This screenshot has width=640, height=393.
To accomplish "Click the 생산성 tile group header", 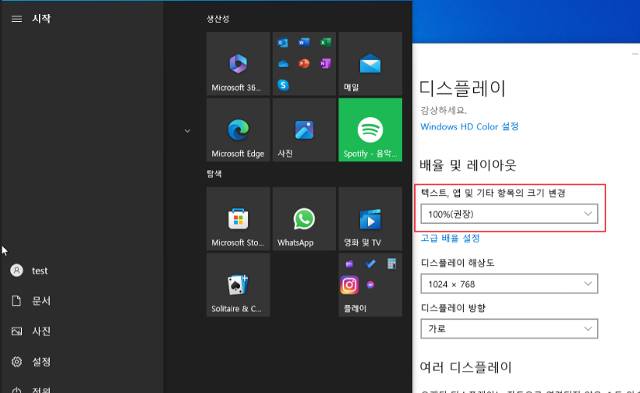I will (x=218, y=19).
